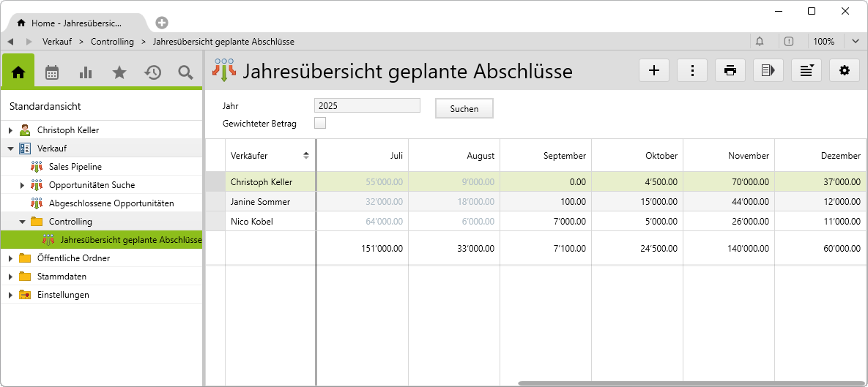Collapse the Verkauf tree node

click(10, 149)
